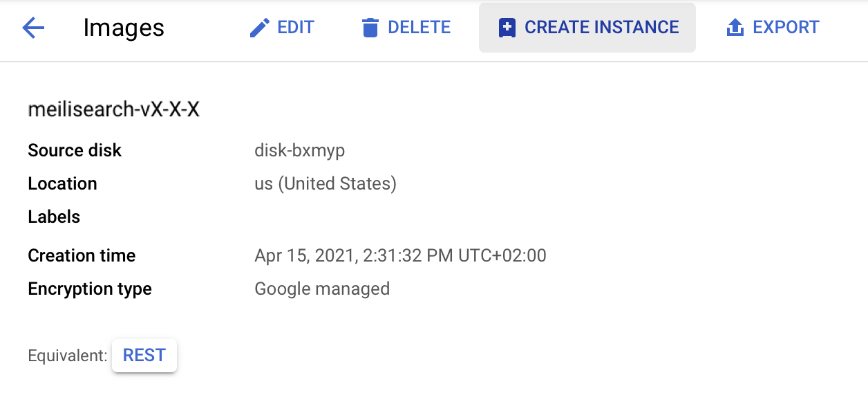Viewport: 868px width, 411px height.
Task: Click the Encryption type value Google managed
Action: click(x=323, y=289)
